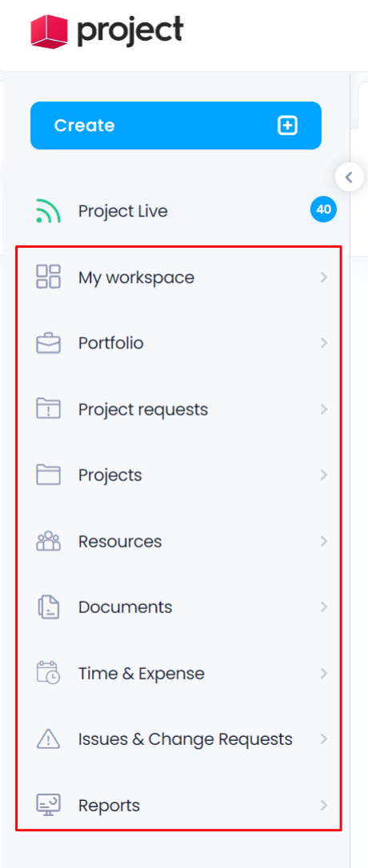The height and width of the screenshot is (868, 368).
Task: Expand the Resources submenu chevron
Action: pos(324,541)
